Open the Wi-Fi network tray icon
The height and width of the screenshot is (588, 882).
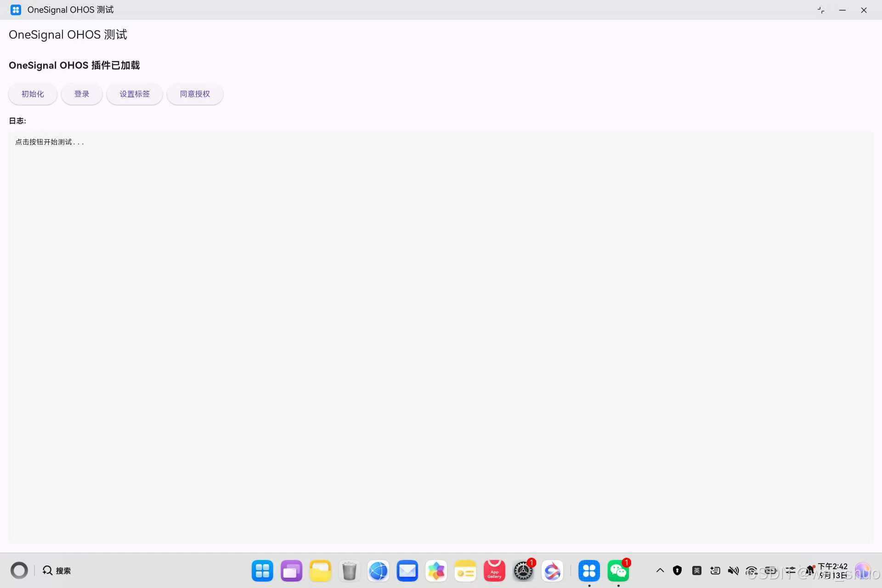point(752,571)
